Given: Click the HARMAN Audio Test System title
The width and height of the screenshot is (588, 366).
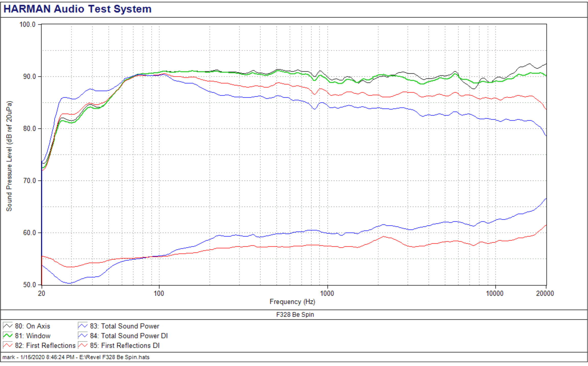Looking at the screenshot, I should coord(77,9).
